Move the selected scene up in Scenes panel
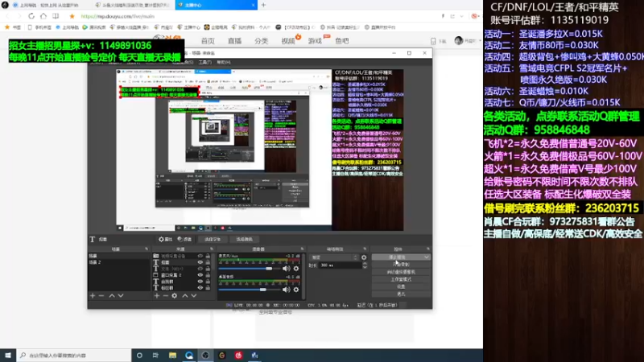The width and height of the screenshot is (644, 362). (x=112, y=295)
